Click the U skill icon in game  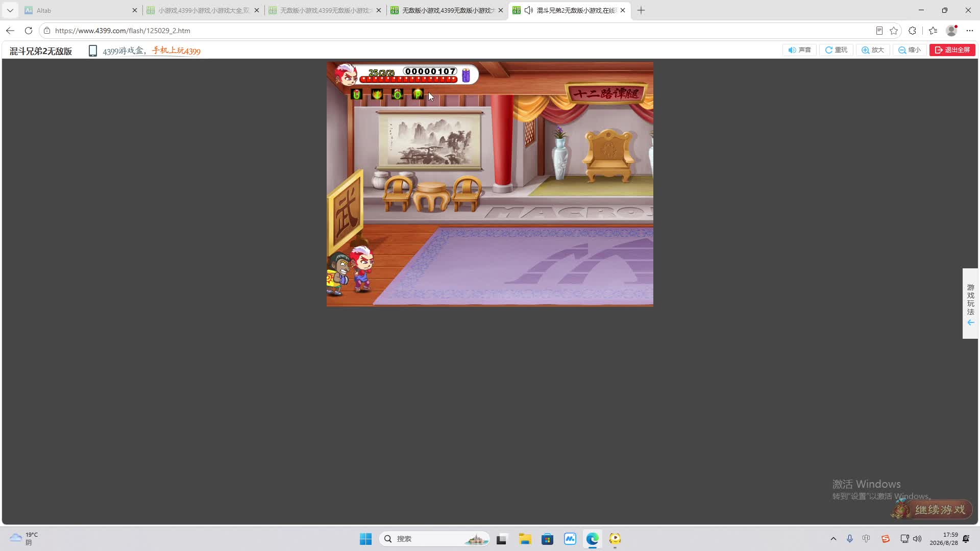[x=357, y=94]
